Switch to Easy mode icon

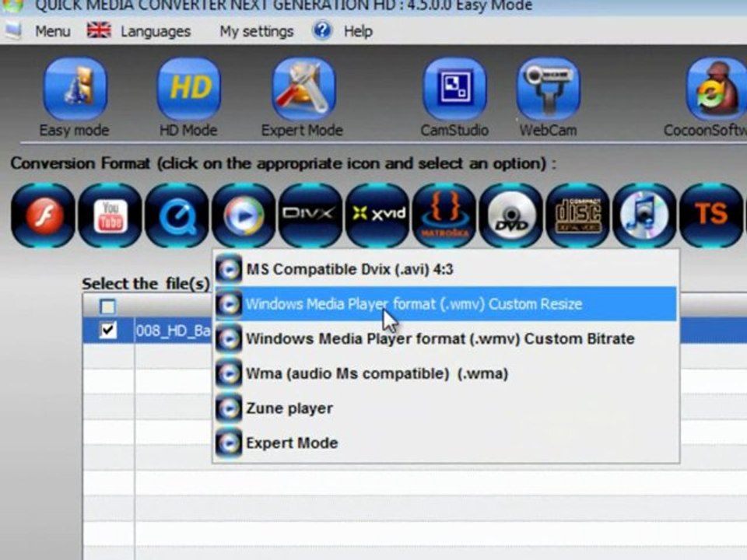click(75, 89)
